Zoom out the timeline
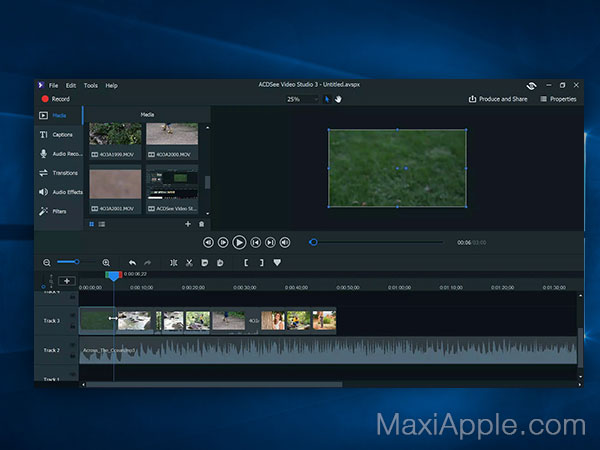This screenshot has height=450, width=600. point(47,262)
